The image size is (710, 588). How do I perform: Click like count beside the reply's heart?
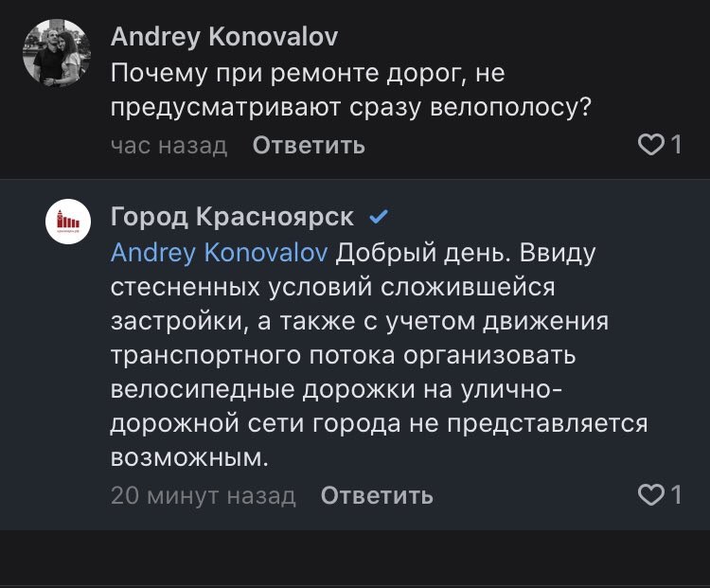[x=676, y=494]
